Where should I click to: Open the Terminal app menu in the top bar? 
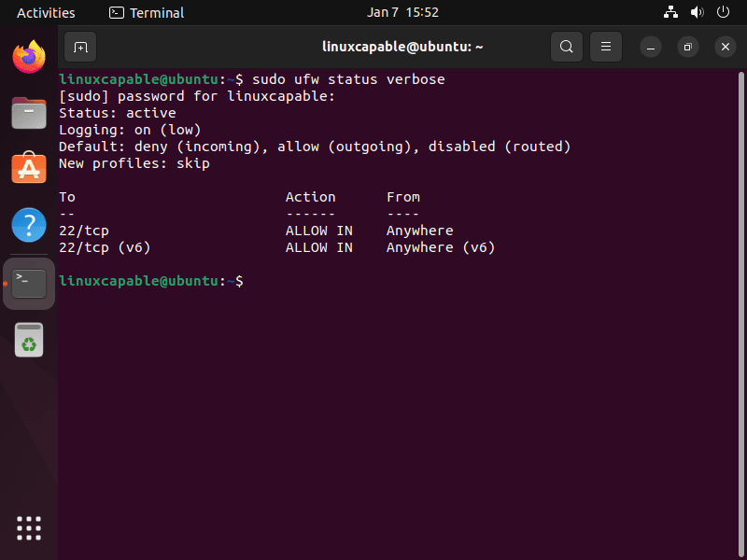coord(146,12)
